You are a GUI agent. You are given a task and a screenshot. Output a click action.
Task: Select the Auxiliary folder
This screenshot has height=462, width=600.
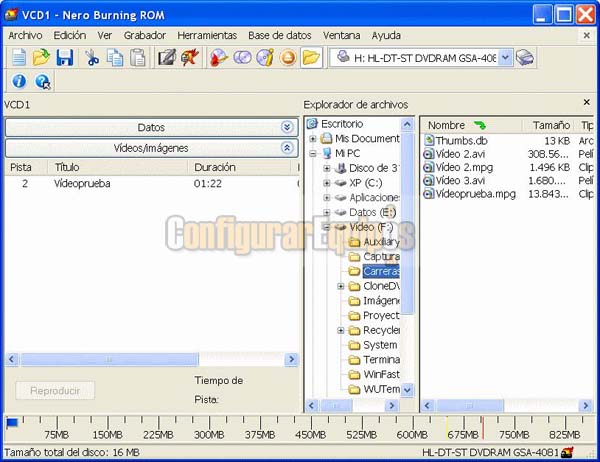[x=382, y=242]
